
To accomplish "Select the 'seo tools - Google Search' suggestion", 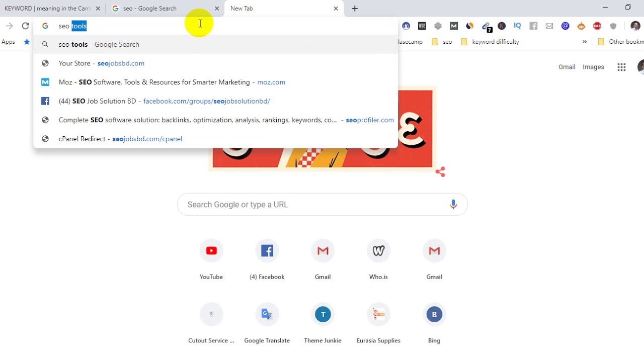I will 215,44.
